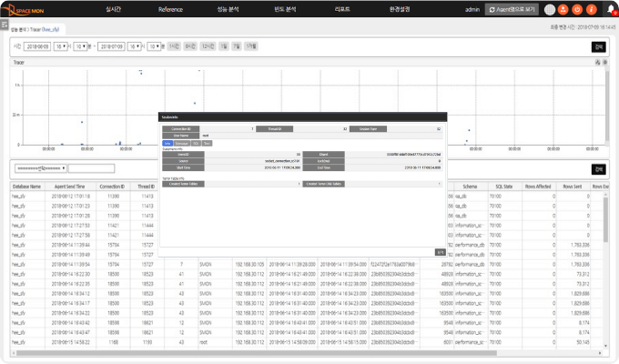The image size is (619, 364).
Task: Sort by Connection ID column header
Action: pos(112,187)
